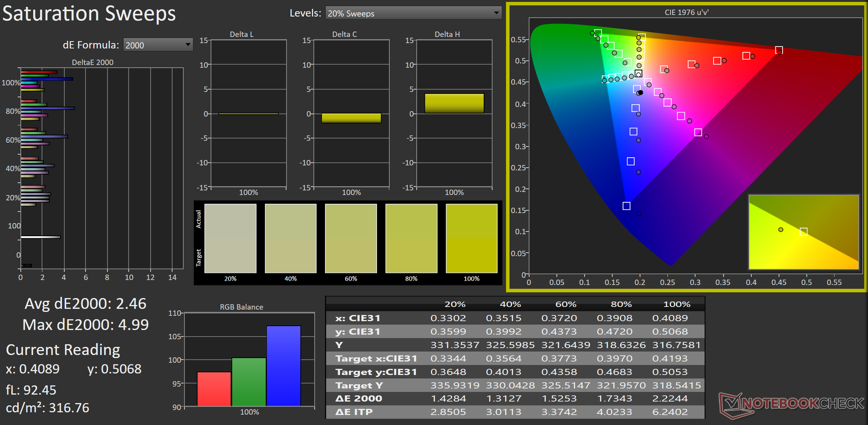This screenshot has height=425, width=868.
Task: Click the yellow Delta C bar
Action: (351, 118)
